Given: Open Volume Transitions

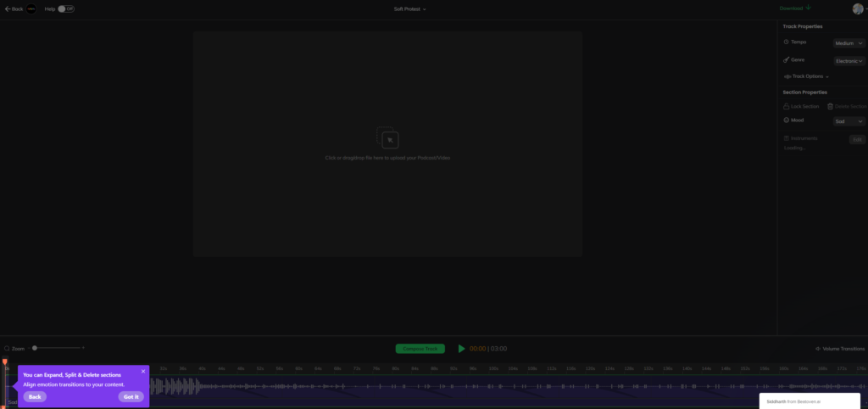Looking at the screenshot, I should click(840, 349).
